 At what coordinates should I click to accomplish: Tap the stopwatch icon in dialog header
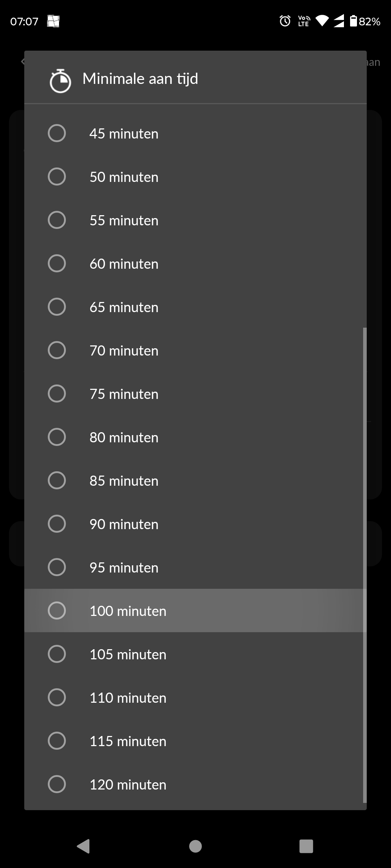(x=60, y=81)
